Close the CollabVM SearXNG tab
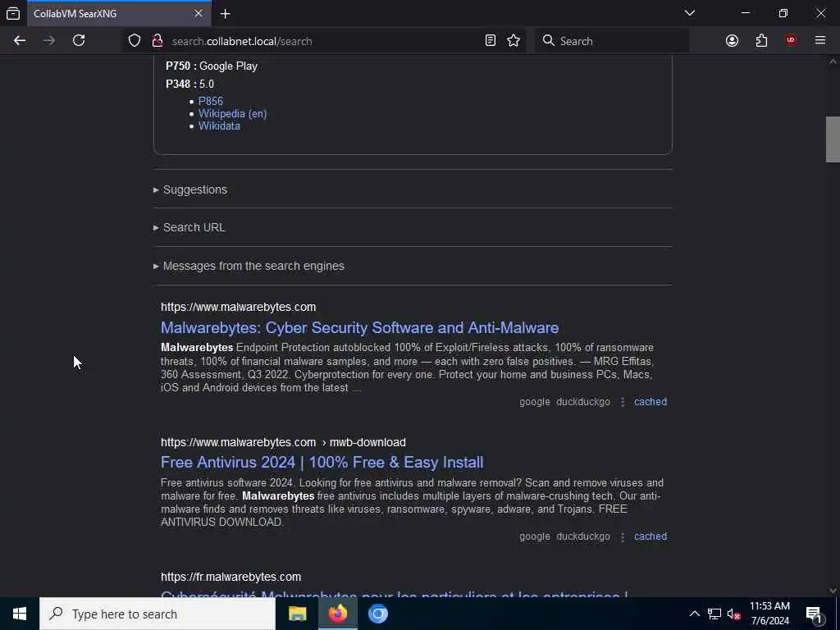This screenshot has height=630, width=840. [x=199, y=13]
